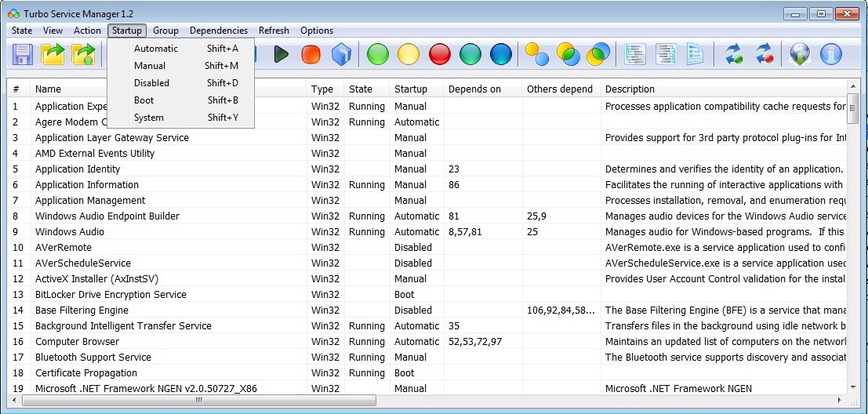The height and width of the screenshot is (414, 868).
Task: Click the dark blue circle toolbar icon
Action: click(500, 54)
